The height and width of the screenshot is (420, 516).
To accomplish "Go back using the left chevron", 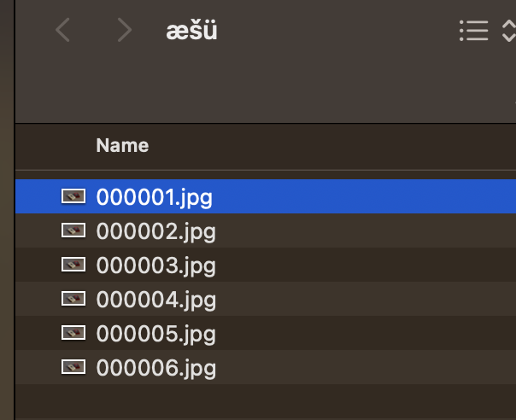I will tap(62, 31).
